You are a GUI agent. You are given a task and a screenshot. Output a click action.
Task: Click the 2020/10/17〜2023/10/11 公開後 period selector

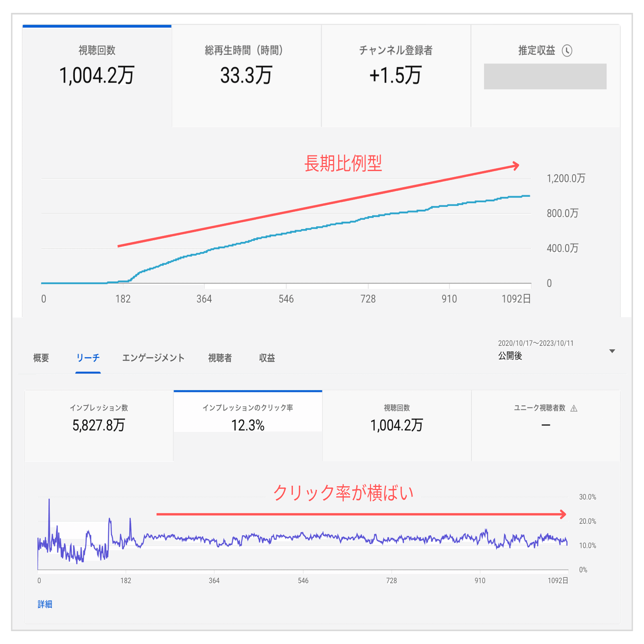click(557, 350)
